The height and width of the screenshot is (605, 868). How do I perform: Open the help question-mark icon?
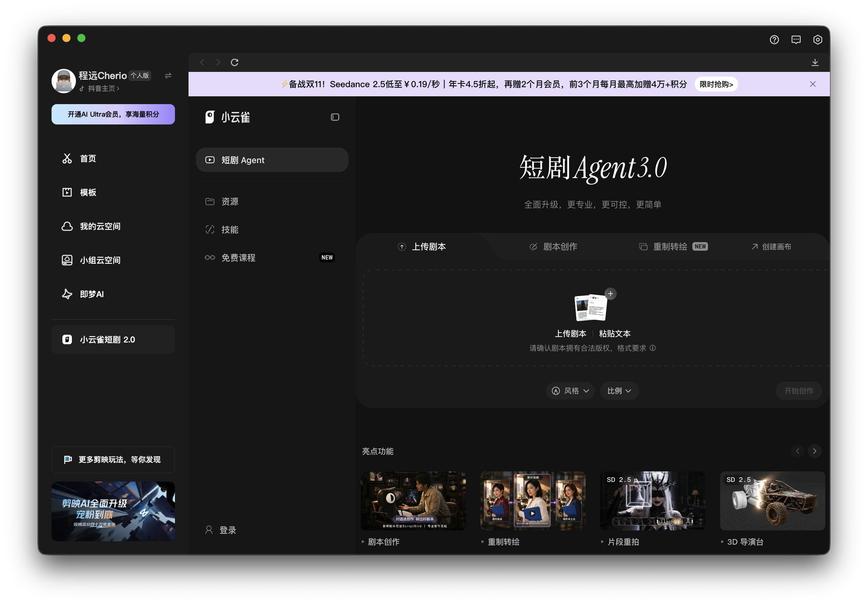tap(774, 40)
